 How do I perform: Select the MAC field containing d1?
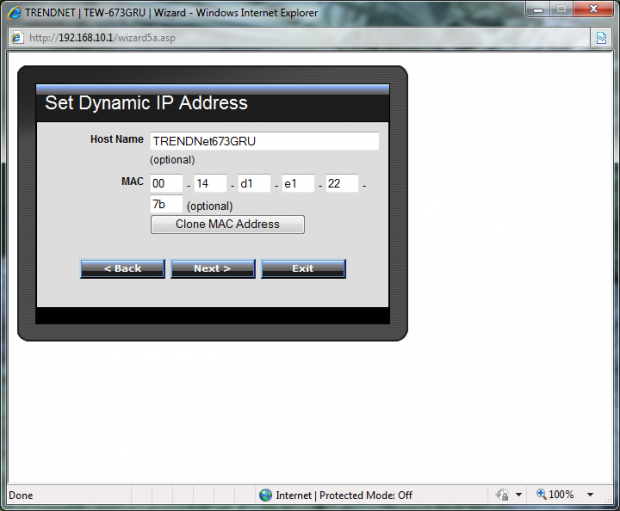[254, 184]
